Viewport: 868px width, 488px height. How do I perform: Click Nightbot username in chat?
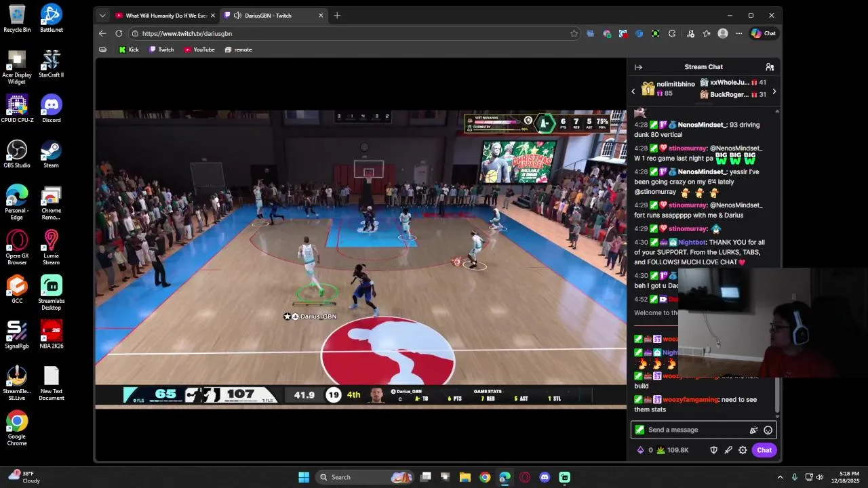click(x=692, y=242)
